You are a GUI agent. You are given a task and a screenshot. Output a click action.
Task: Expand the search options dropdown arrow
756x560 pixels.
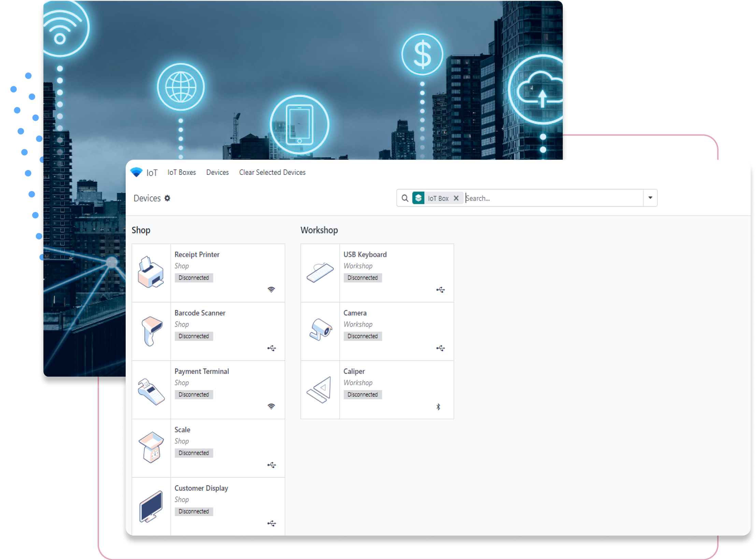click(650, 198)
